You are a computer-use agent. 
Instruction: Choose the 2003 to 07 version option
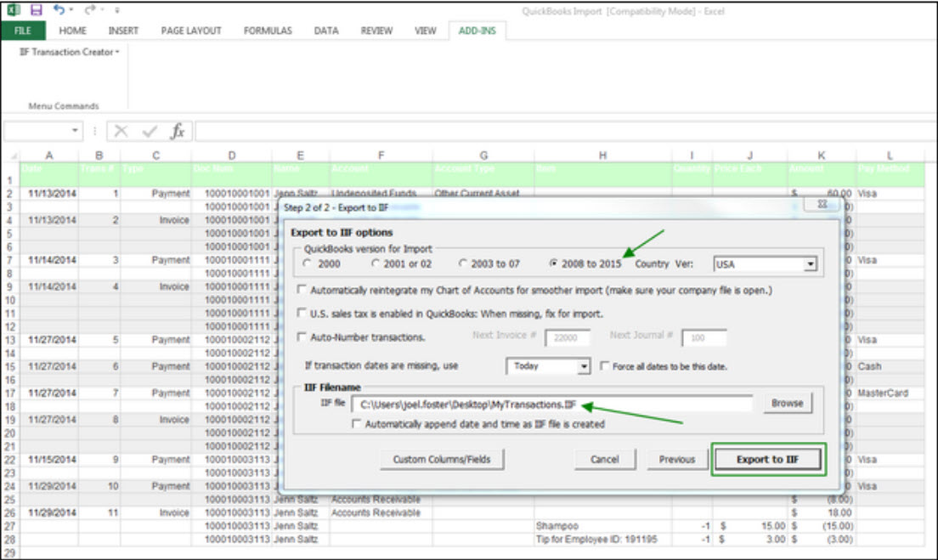coord(462,263)
